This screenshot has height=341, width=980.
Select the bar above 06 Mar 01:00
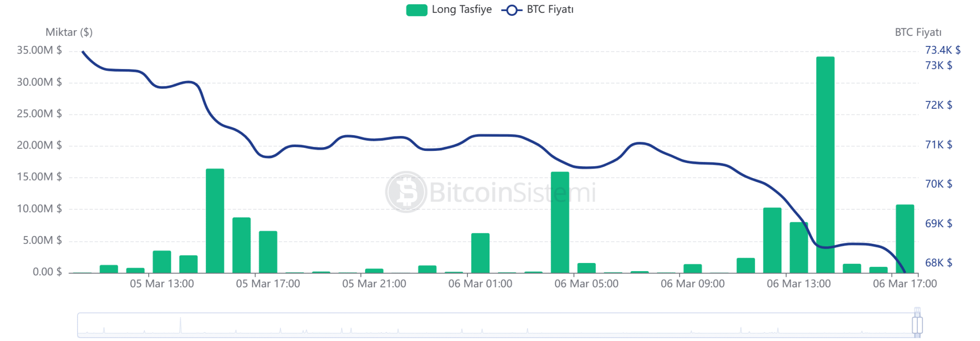pos(480,253)
